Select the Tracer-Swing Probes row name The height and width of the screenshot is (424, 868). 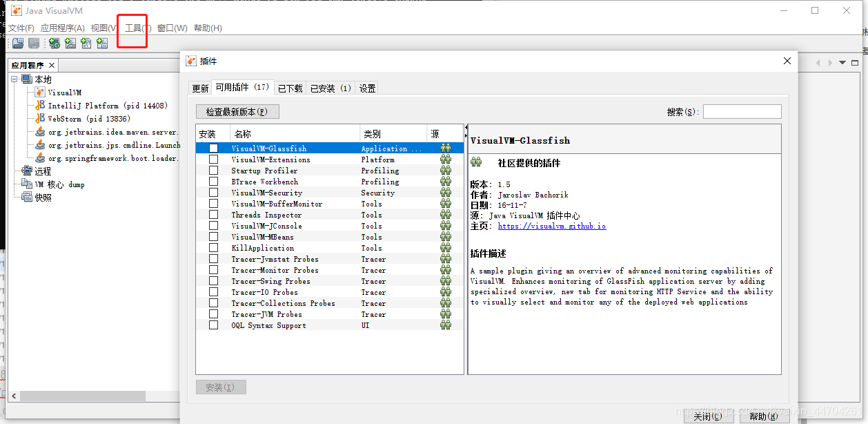[270, 281]
